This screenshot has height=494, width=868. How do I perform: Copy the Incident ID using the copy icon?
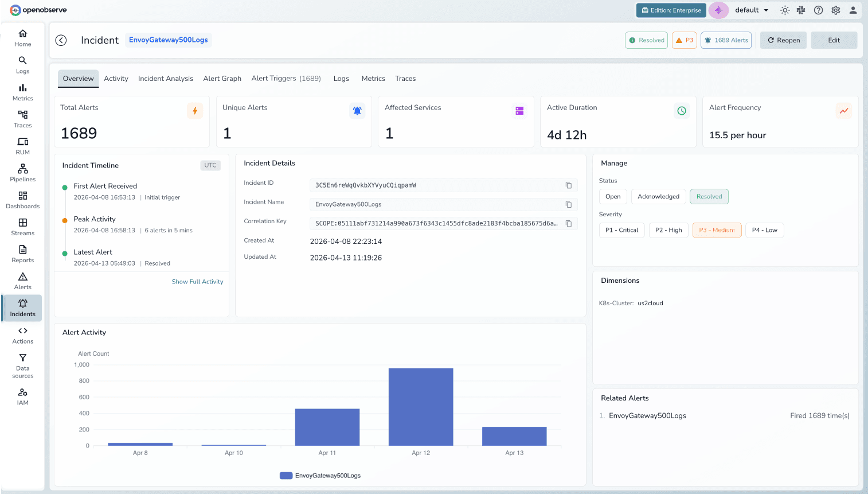click(x=568, y=185)
